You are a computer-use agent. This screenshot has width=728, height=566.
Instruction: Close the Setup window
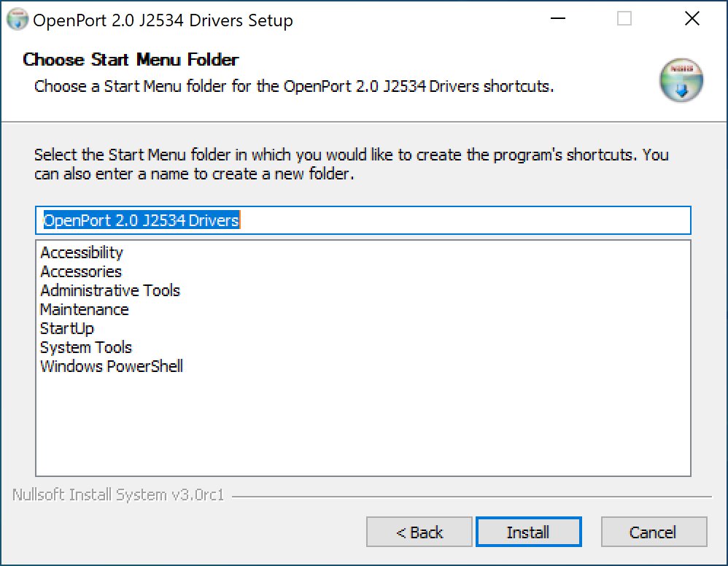point(692,18)
